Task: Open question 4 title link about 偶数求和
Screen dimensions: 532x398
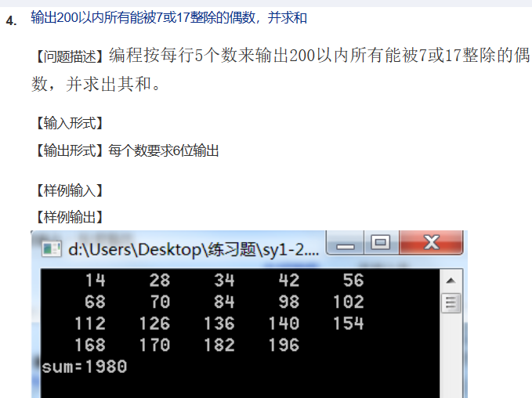Action: point(168,18)
